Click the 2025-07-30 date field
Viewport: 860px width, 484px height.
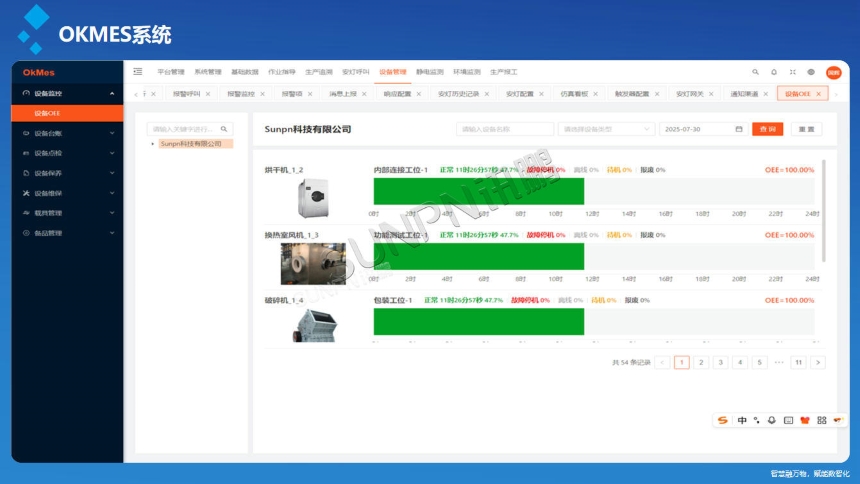(704, 129)
